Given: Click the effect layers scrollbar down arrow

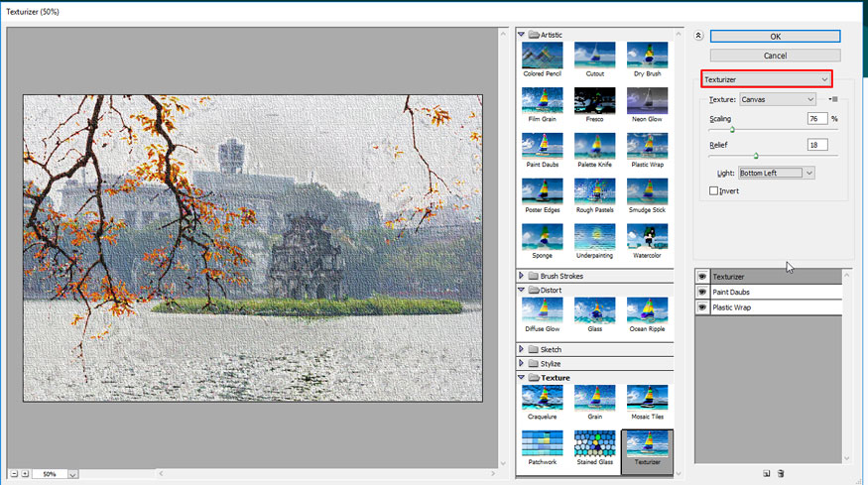Looking at the screenshot, I should 846,458.
